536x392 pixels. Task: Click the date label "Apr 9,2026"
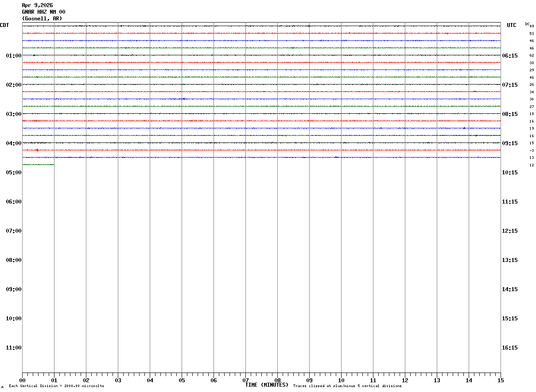[37, 5]
